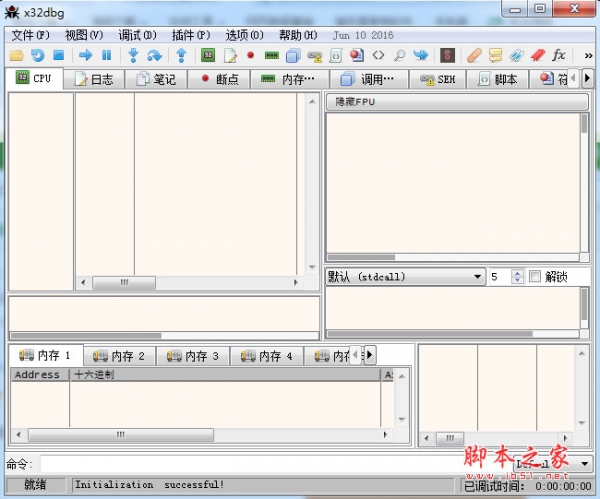Click the symbols toolbar icon
This screenshot has width=600, height=499.
tap(357, 55)
